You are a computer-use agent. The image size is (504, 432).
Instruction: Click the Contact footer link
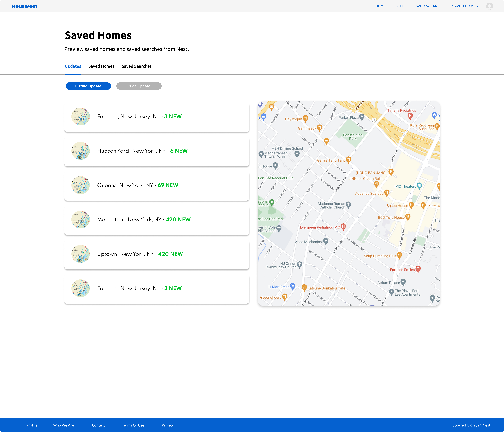pyautogui.click(x=99, y=425)
